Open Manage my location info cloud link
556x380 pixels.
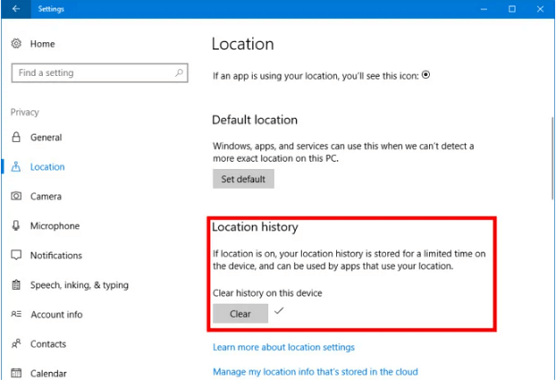point(315,371)
